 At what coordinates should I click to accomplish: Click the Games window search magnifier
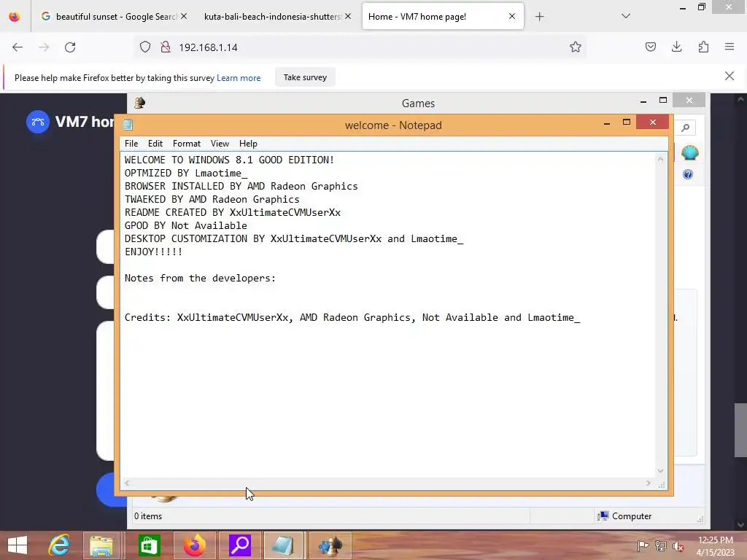(x=686, y=128)
